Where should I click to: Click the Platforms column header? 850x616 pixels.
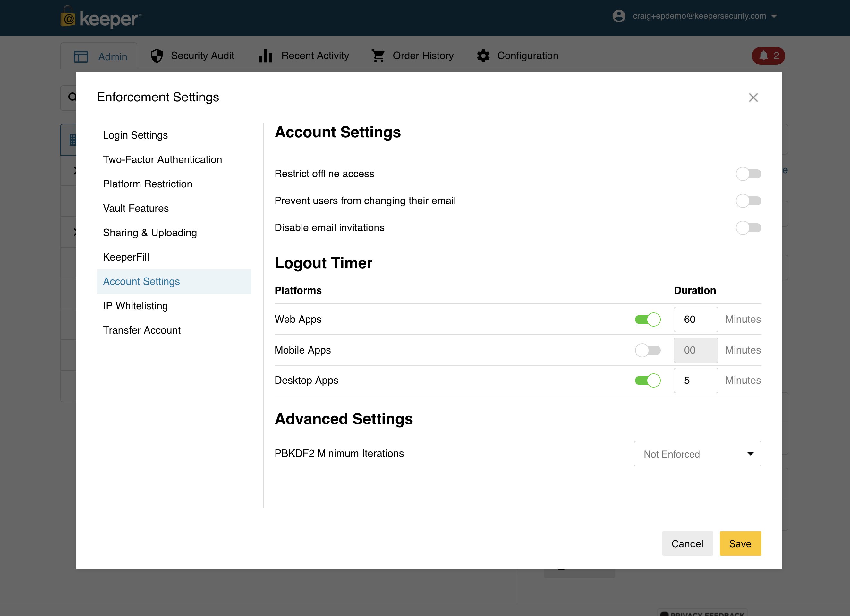pos(298,291)
